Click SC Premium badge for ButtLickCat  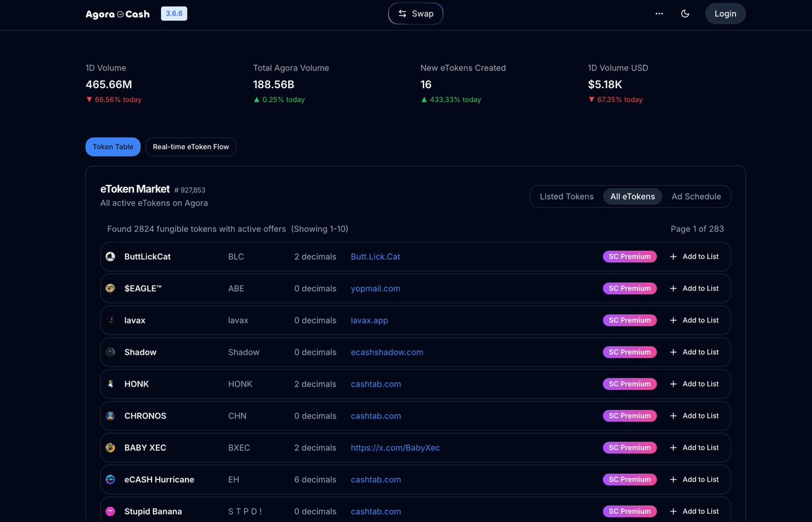629,257
